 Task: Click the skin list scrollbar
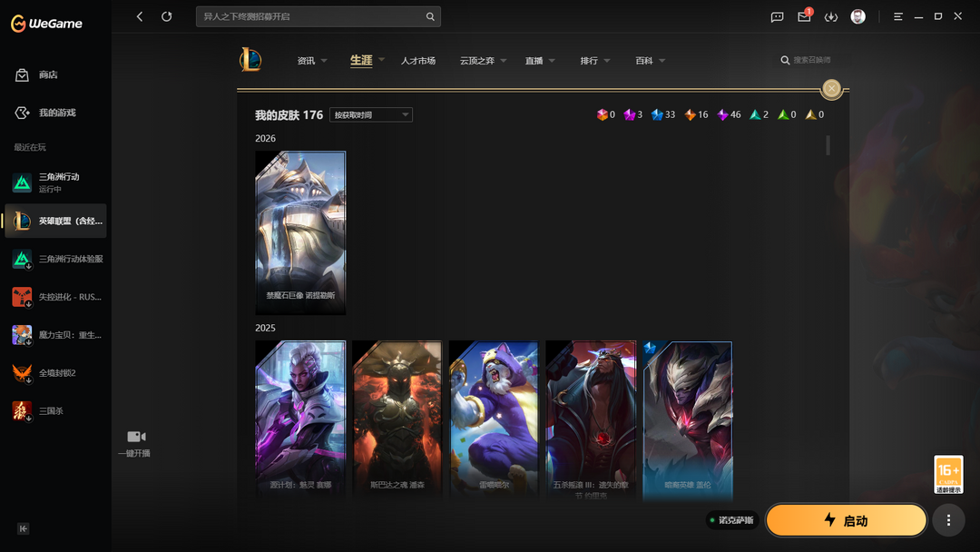[828, 145]
